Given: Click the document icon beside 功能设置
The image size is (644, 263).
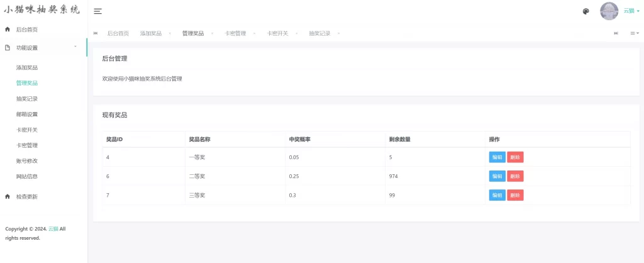Looking at the screenshot, I should point(8,48).
